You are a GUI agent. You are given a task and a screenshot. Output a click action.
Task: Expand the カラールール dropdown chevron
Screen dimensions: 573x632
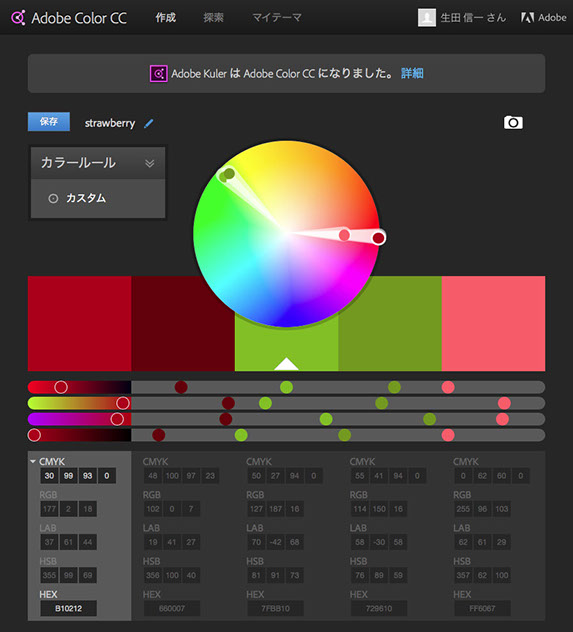coord(149,163)
